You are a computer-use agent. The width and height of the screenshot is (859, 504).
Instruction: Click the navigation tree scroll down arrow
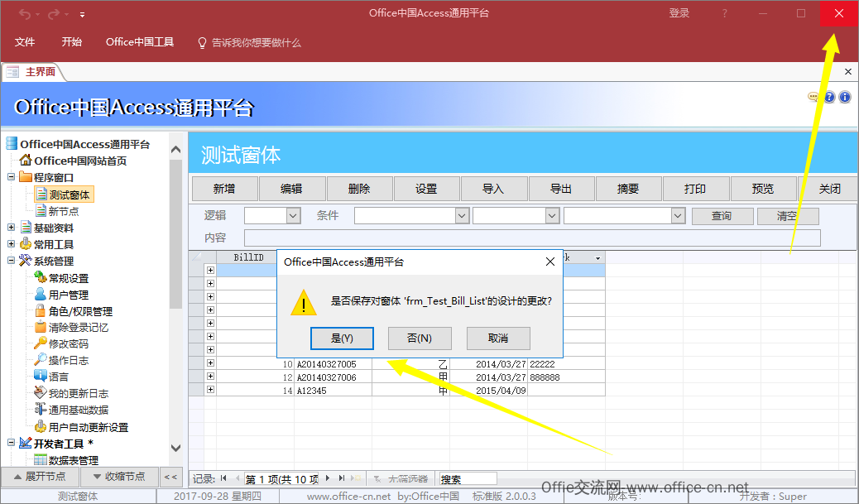click(175, 448)
